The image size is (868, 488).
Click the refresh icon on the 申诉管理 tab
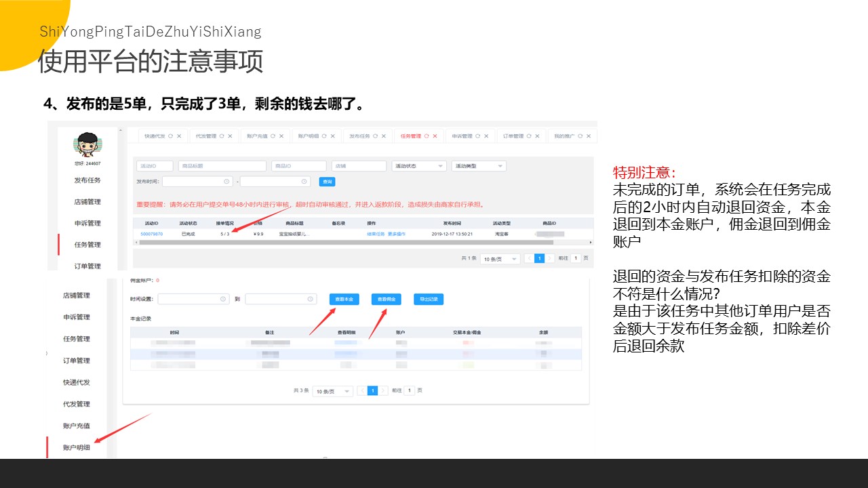click(x=478, y=136)
